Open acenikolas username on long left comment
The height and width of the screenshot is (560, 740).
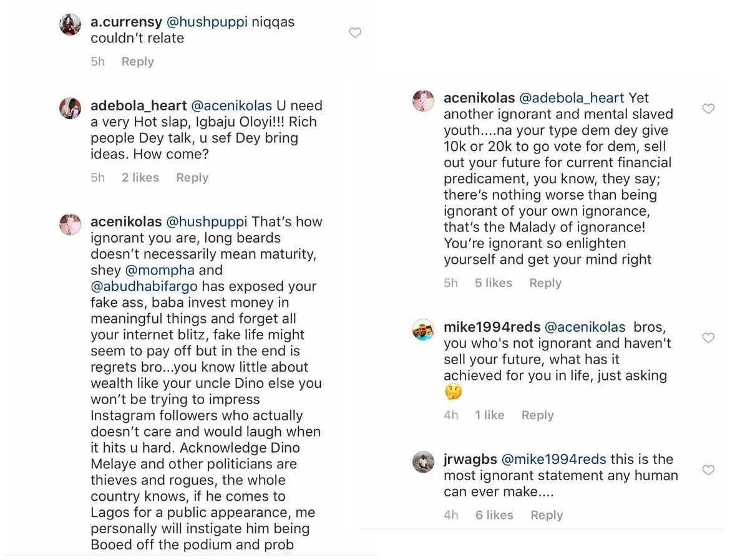(x=126, y=222)
